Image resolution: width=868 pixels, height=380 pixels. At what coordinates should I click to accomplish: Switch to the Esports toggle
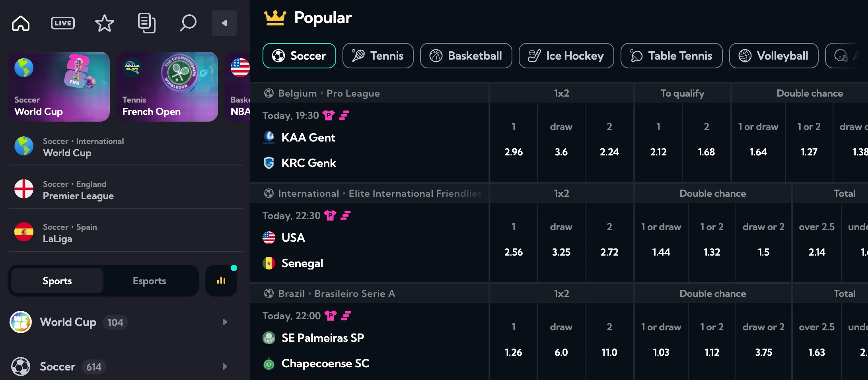(150, 281)
